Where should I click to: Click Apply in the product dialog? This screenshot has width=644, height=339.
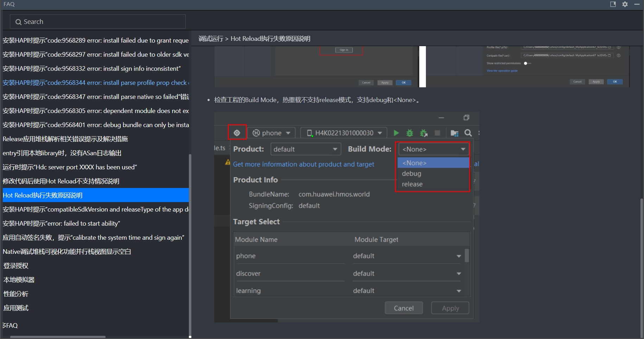coord(451,308)
